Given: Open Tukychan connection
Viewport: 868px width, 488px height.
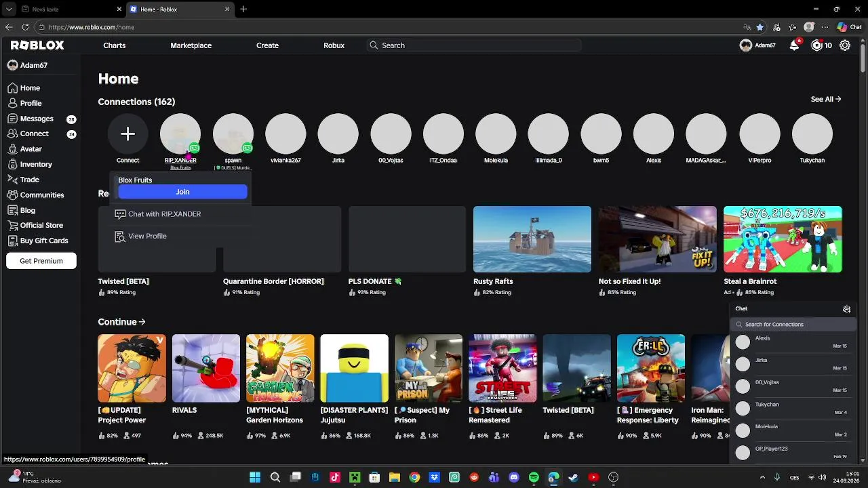Looking at the screenshot, I should coord(812,134).
